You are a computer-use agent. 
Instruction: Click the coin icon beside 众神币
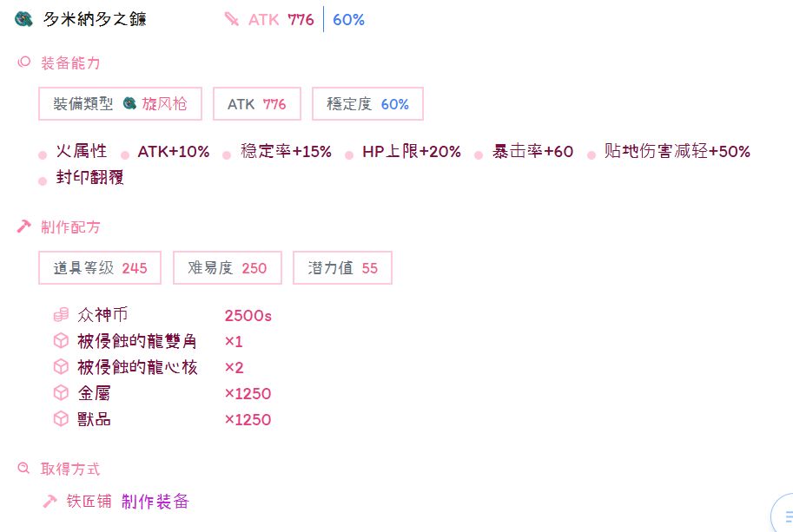tap(61, 315)
